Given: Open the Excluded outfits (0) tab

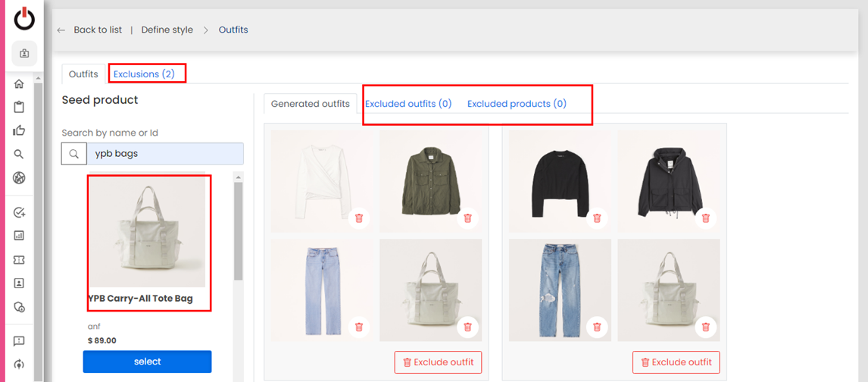Looking at the screenshot, I should (x=408, y=104).
